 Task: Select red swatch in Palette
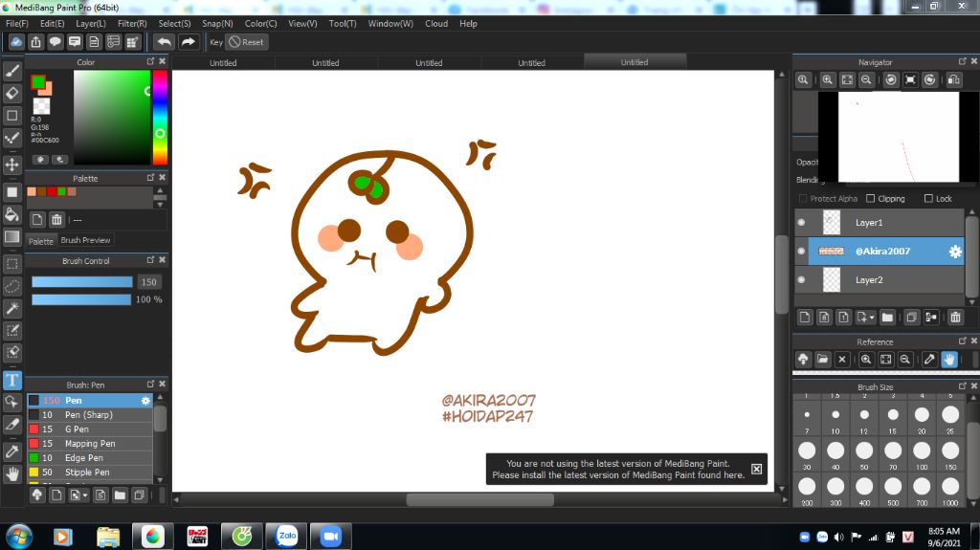point(52,192)
